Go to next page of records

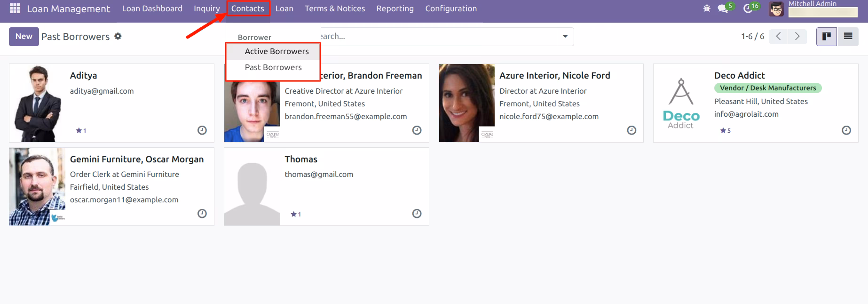coord(797,36)
